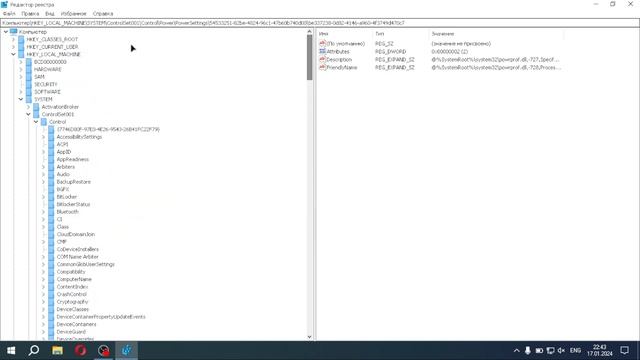Select HKEY_LOCAL_MACHINE folder icon
The width and height of the screenshot is (640, 360).
coord(21,54)
